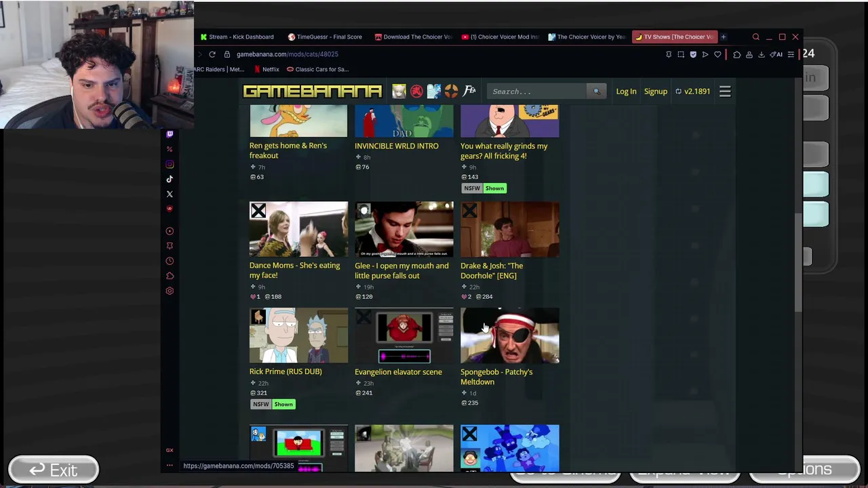
Task: Click the red circular game icon in the header
Action: [416, 91]
